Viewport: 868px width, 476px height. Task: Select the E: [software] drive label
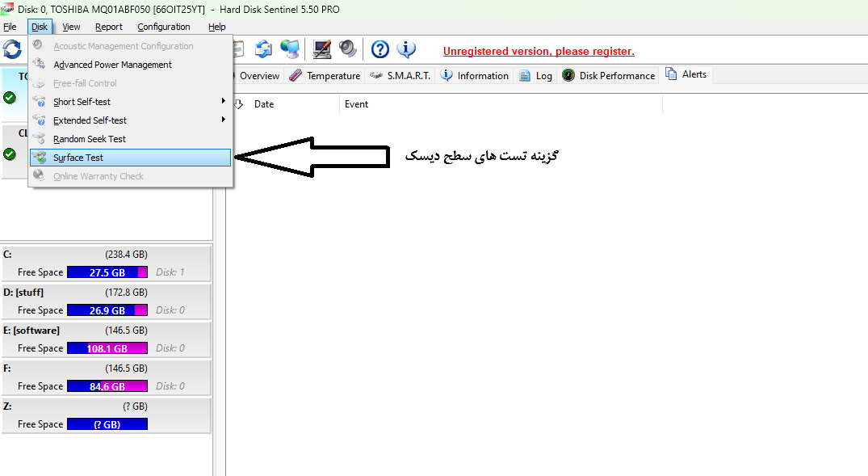click(x=31, y=331)
